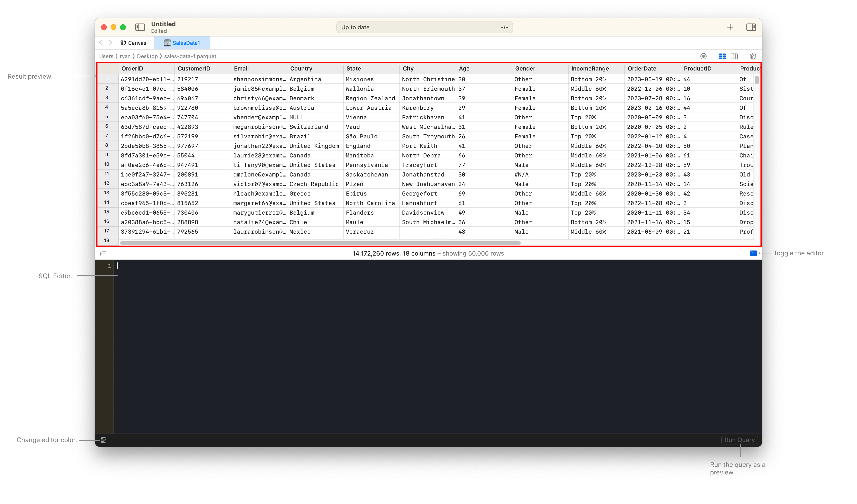
Task: Select the ProductID column header
Action: click(709, 69)
